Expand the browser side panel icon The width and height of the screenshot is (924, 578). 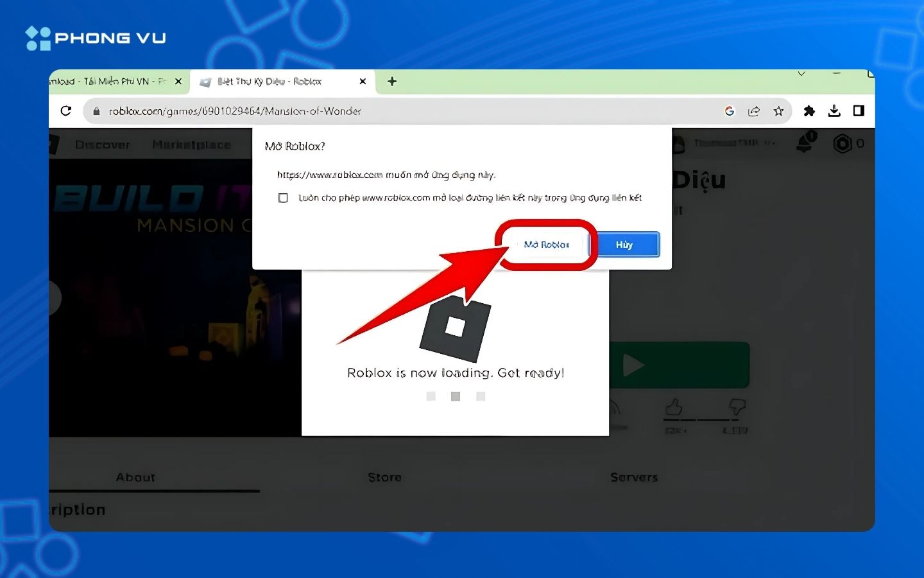pyautogui.click(x=859, y=110)
